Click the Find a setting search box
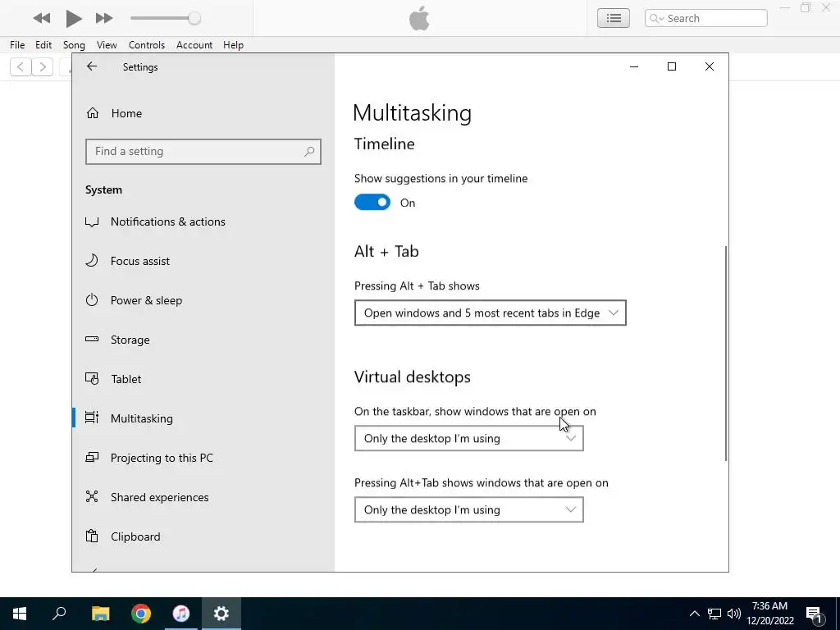 click(x=203, y=152)
